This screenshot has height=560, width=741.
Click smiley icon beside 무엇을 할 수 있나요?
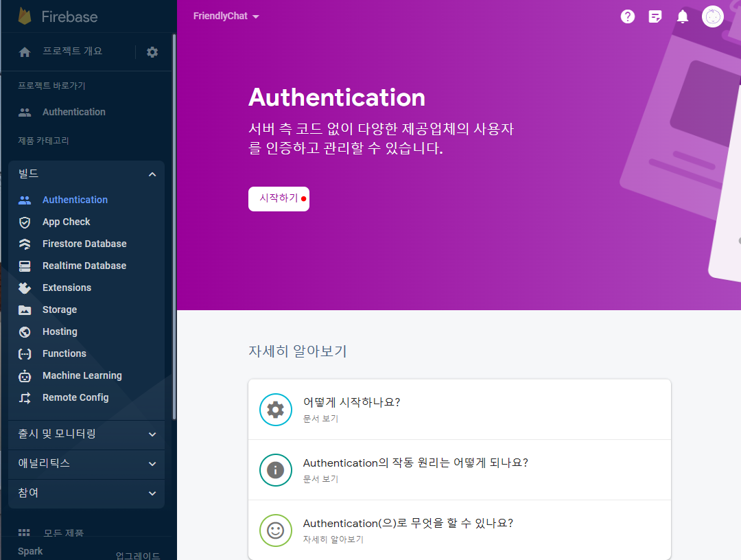point(276,530)
